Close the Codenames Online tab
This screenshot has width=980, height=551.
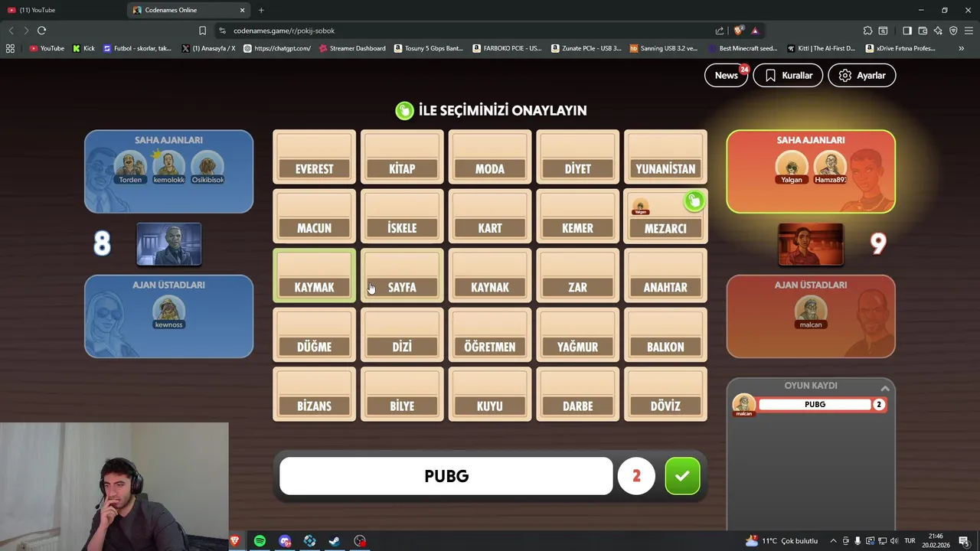tap(243, 10)
